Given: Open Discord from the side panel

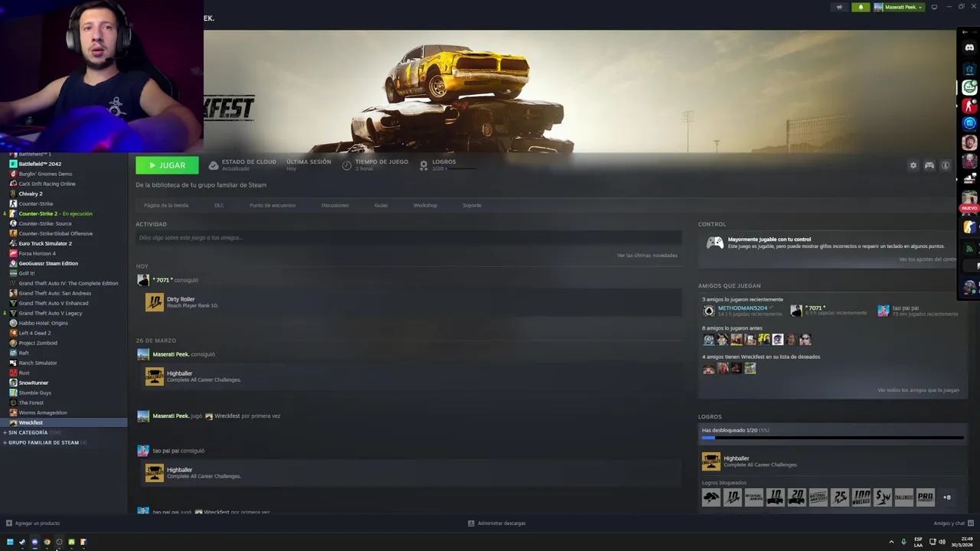Looking at the screenshot, I should [969, 47].
